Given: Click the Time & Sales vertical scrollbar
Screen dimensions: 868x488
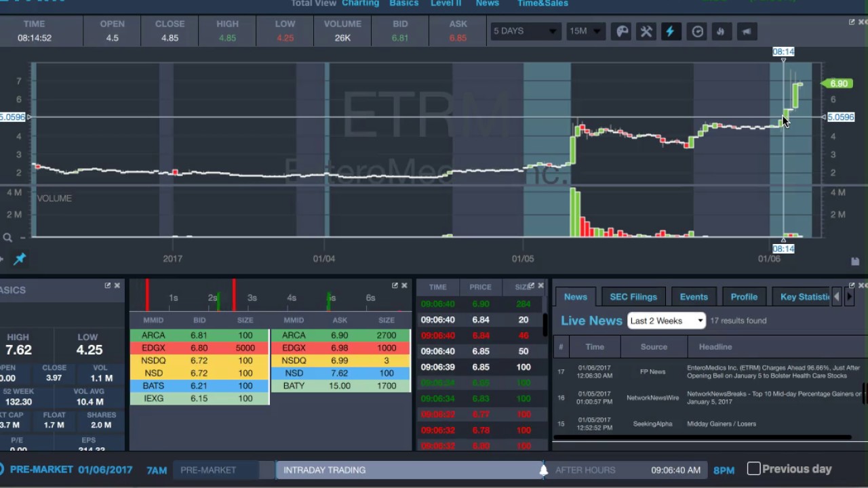Looking at the screenshot, I should click(x=545, y=325).
